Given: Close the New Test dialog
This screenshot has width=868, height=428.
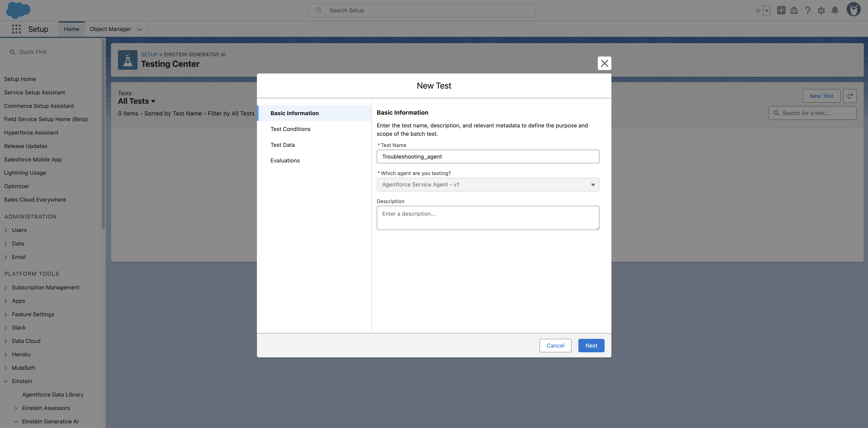Looking at the screenshot, I should click(x=604, y=63).
